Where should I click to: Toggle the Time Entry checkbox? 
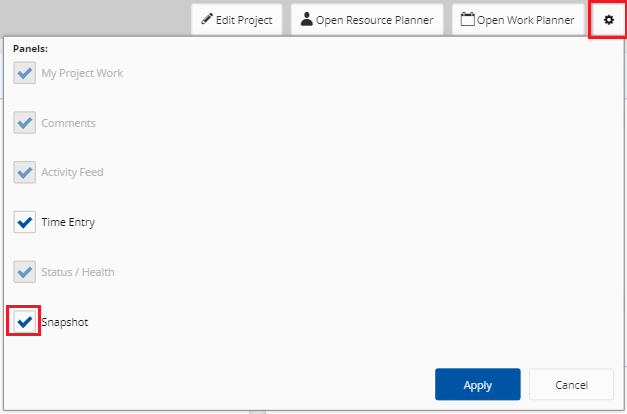pyautogui.click(x=24, y=222)
